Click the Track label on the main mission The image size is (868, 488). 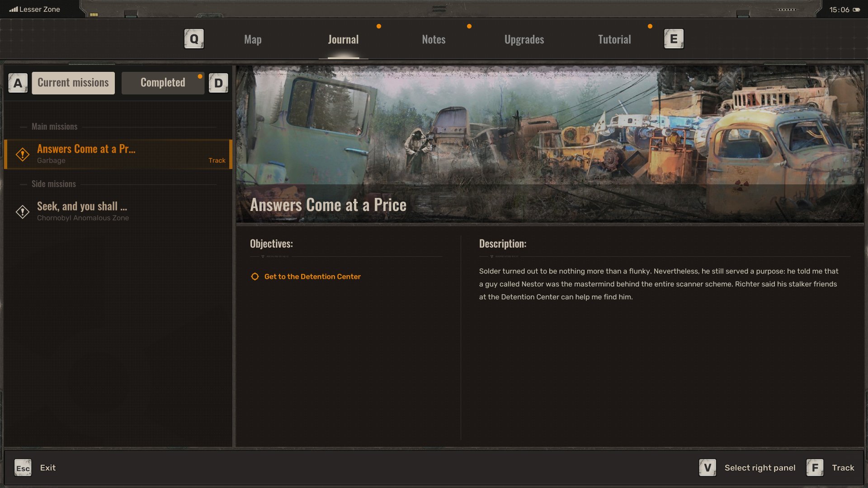click(217, 160)
